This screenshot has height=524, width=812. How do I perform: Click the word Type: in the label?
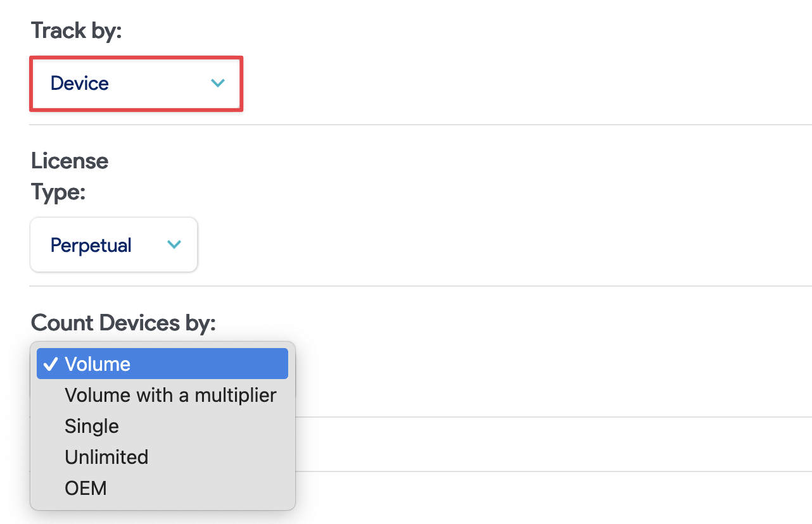point(58,191)
